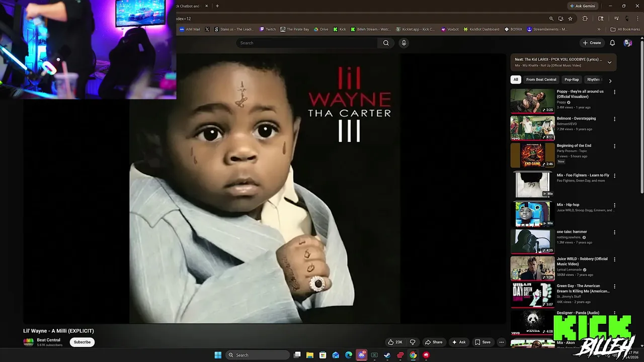Open options for Poppy video suggestion
644x362 pixels.
coord(614,92)
